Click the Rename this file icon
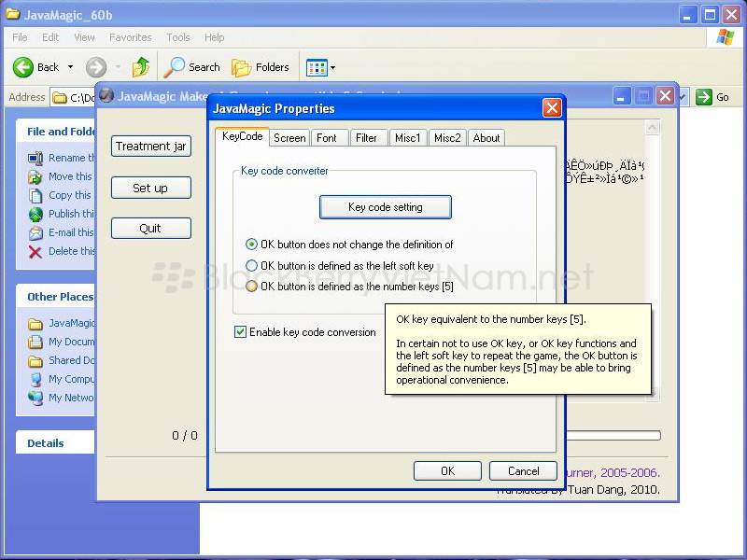This screenshot has width=747, height=560. click(x=35, y=158)
